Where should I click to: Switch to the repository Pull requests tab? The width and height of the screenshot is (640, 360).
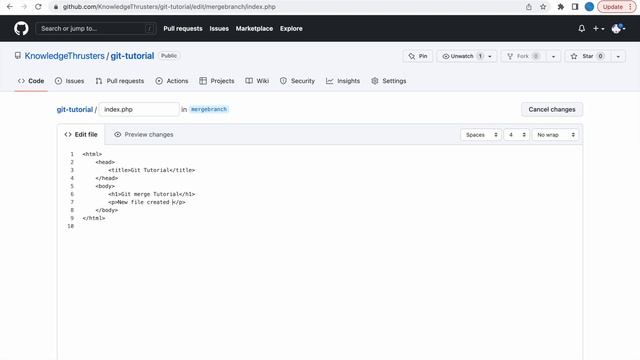click(x=120, y=81)
